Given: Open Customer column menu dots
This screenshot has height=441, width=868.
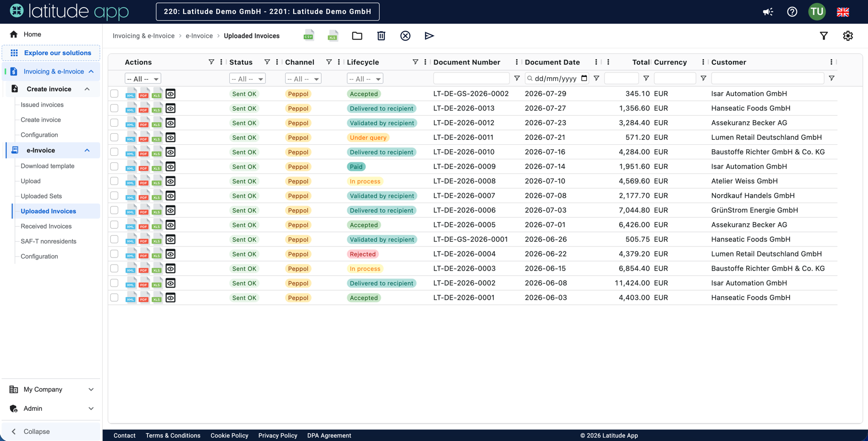Looking at the screenshot, I should [x=831, y=62].
